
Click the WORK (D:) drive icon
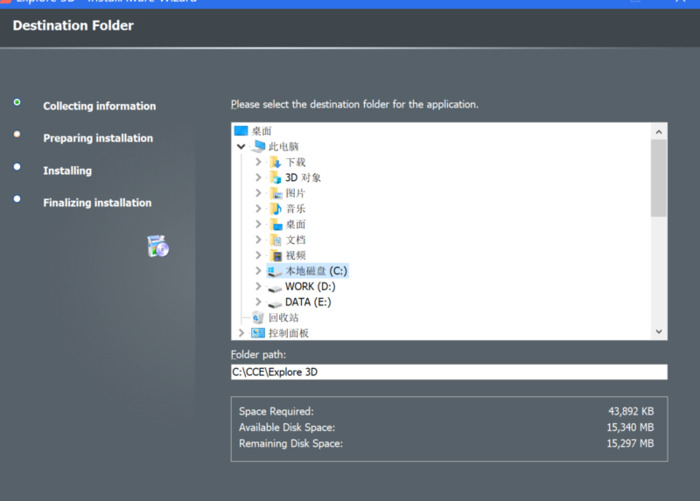[275, 287]
